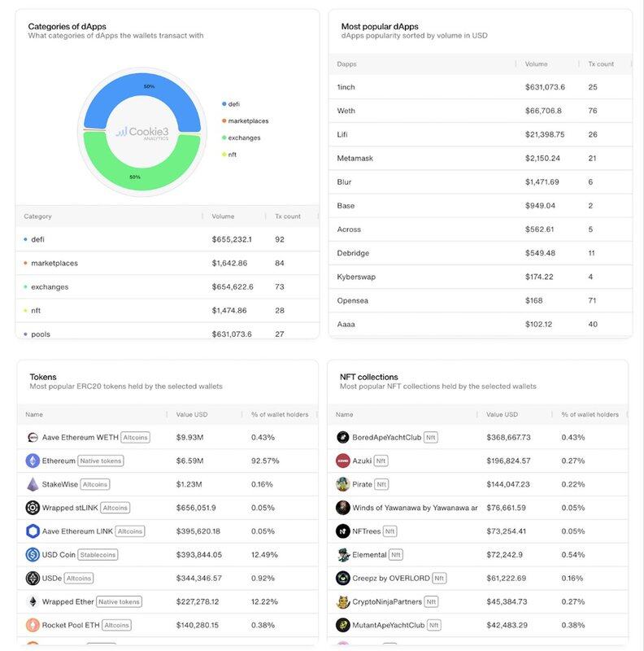This screenshot has width=644, height=651.
Task: Click the Elemental collection avatar
Action: 343,555
